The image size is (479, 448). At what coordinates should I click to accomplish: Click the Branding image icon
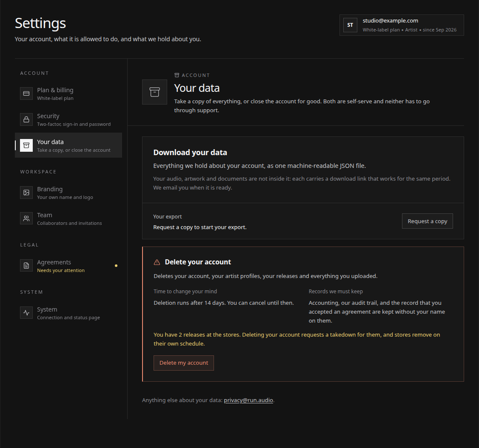coord(26,193)
